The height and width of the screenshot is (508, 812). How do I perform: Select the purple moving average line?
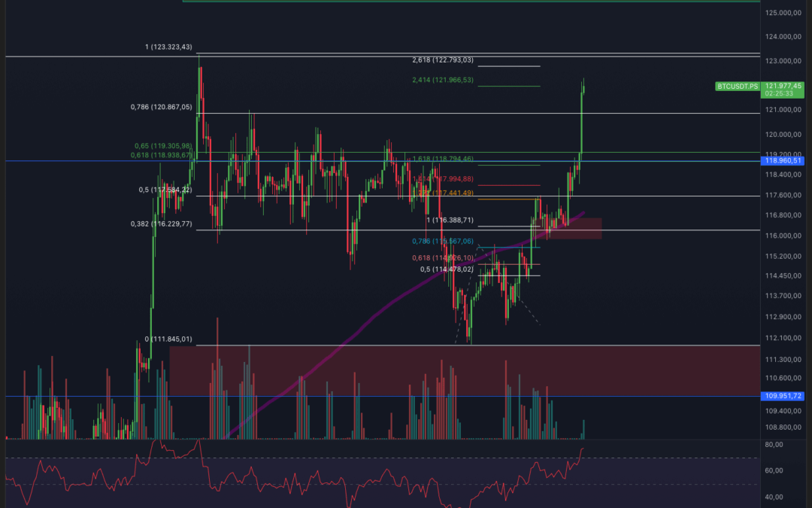[393, 302]
